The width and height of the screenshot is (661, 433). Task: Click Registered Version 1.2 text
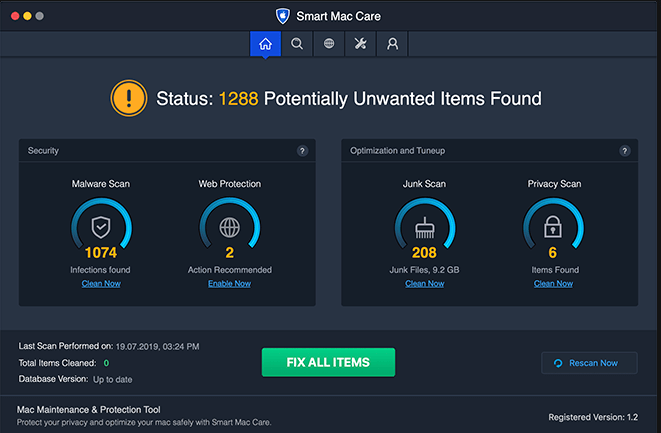click(x=593, y=417)
